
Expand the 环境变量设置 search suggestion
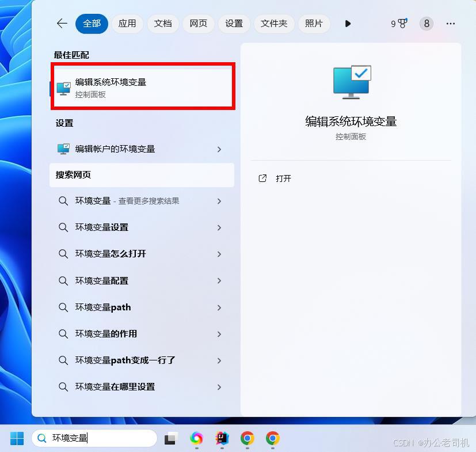click(219, 227)
